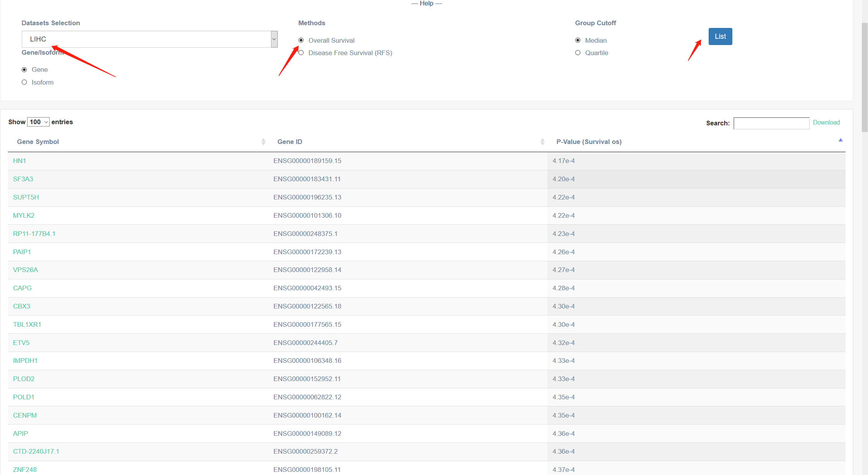Click the 4.20e-4 P-value cell
Viewport: 868px width, 475px height.
point(696,179)
